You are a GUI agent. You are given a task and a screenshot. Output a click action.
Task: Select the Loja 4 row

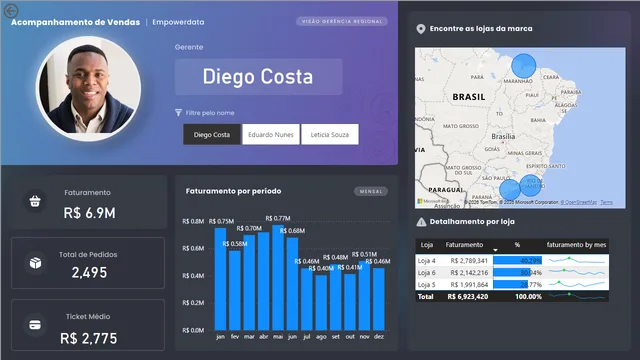pyautogui.click(x=512, y=260)
